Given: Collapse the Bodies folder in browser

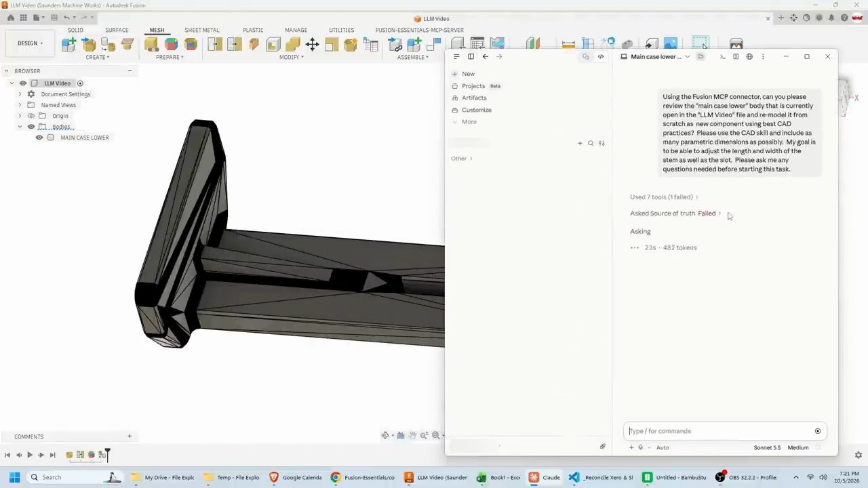Looking at the screenshot, I should [x=20, y=127].
